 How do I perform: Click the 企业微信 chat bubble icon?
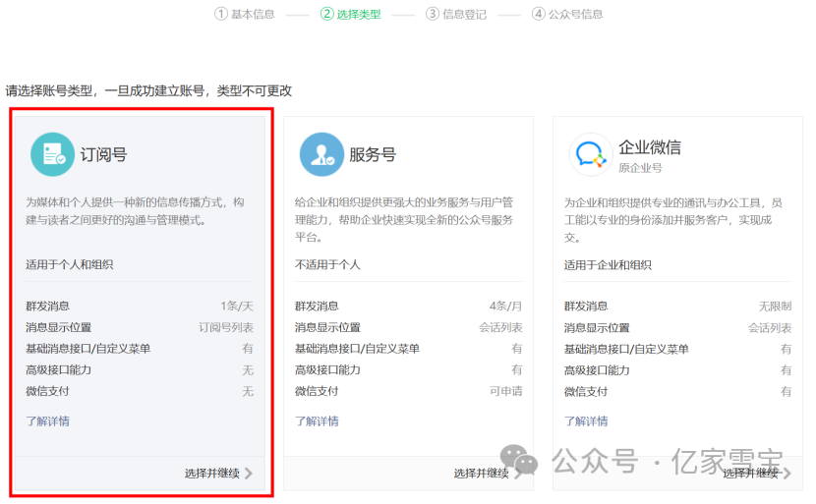point(591,154)
